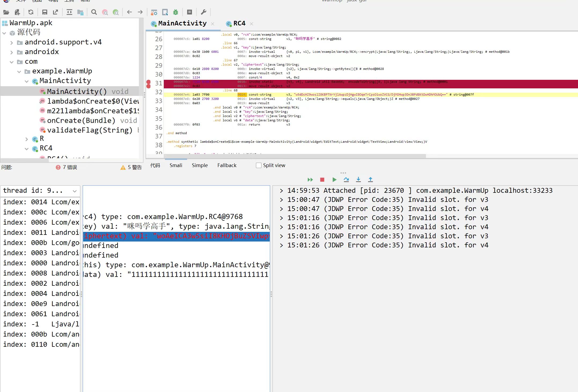
Task: Open preferences with wrench icon
Action: click(203, 12)
